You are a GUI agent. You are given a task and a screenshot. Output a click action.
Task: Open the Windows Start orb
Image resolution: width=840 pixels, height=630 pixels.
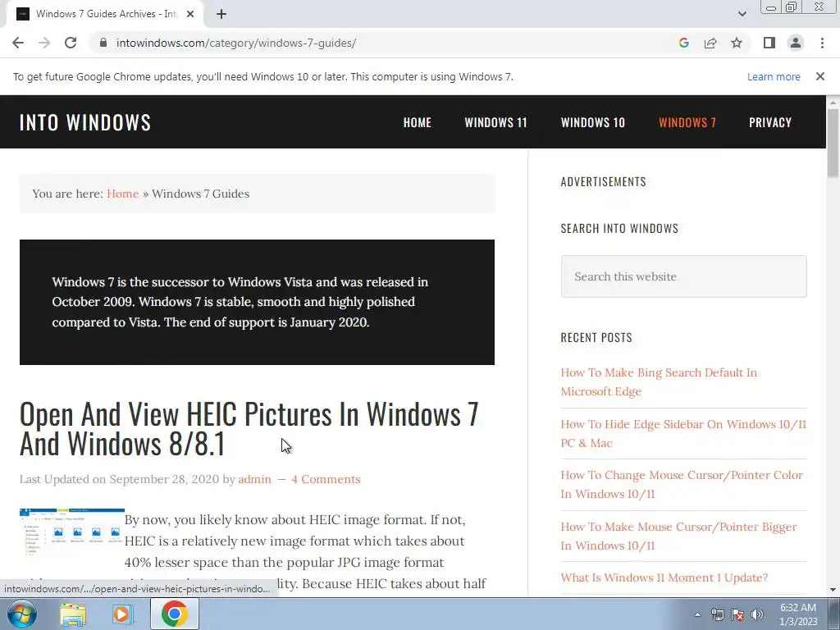pyautogui.click(x=22, y=614)
